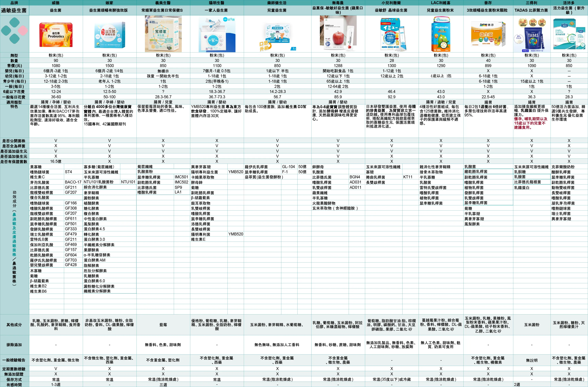Click the 常順軍 product photo
The width and height of the screenshot is (588, 387).
163,34
